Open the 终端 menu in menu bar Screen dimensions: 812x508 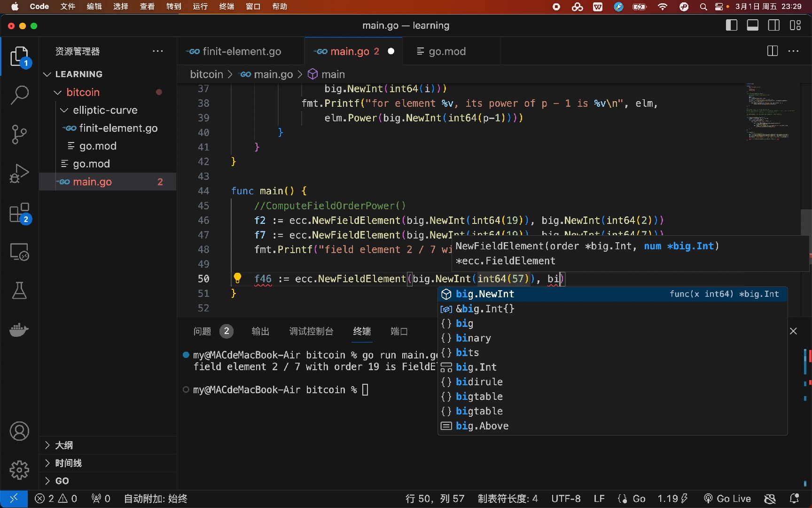tap(226, 7)
